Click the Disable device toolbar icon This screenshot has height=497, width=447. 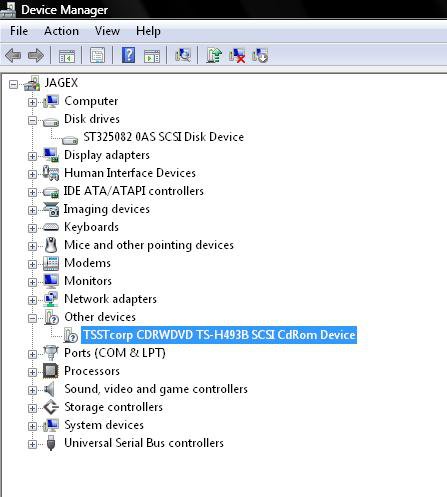point(260,55)
